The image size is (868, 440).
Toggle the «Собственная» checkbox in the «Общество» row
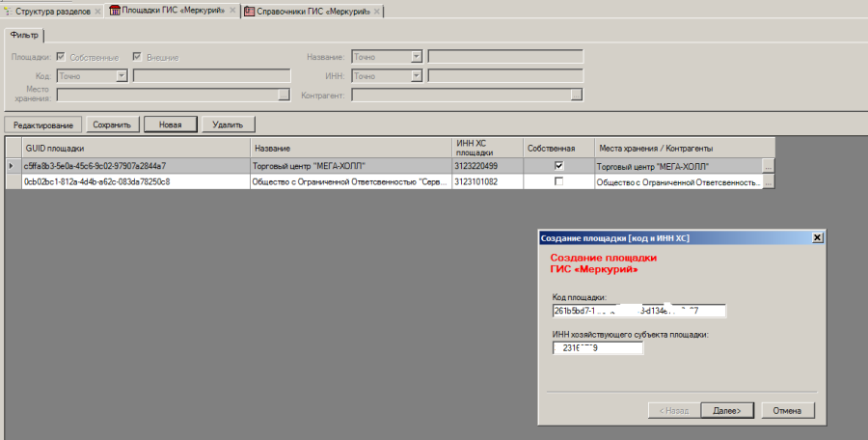[558, 181]
